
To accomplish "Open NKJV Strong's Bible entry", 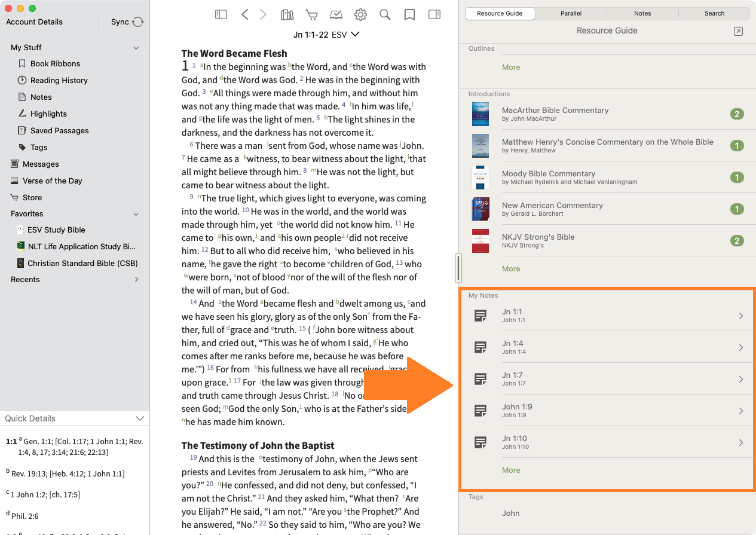I will (x=607, y=241).
